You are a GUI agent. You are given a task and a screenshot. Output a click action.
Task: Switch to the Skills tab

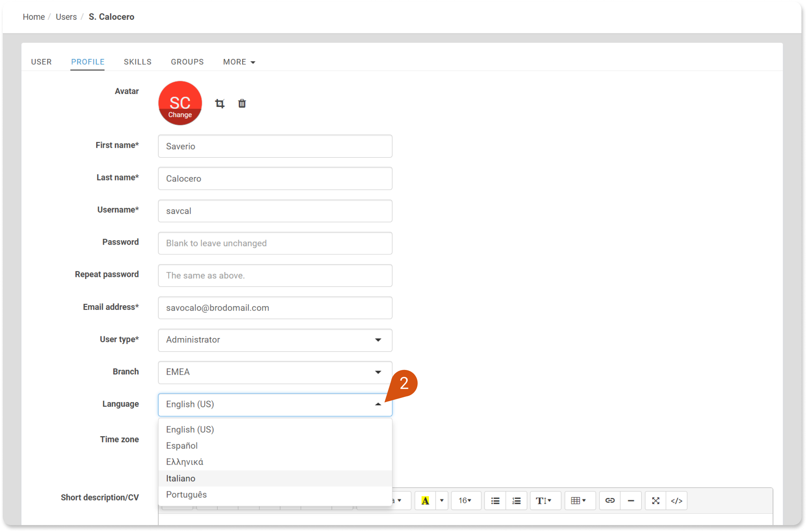(x=138, y=62)
